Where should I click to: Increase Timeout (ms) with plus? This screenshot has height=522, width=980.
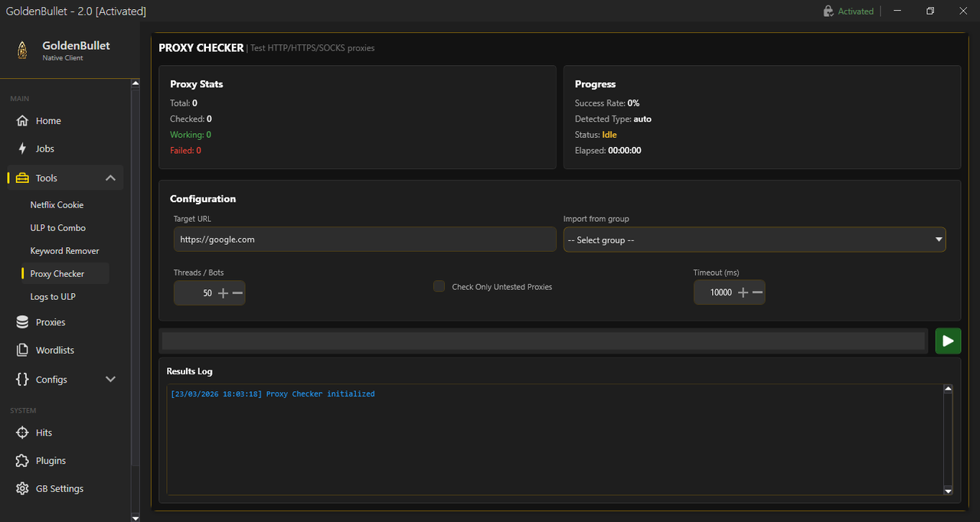coord(743,292)
